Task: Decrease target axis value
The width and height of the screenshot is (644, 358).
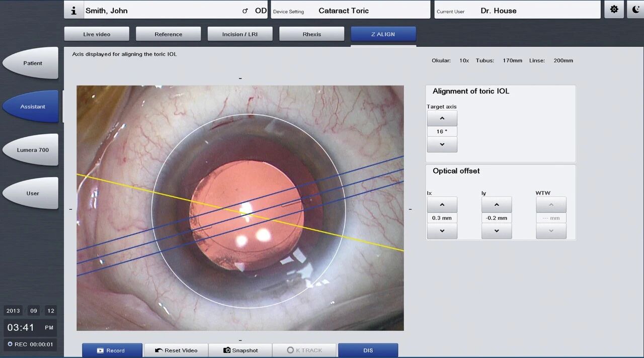Action: point(442,144)
